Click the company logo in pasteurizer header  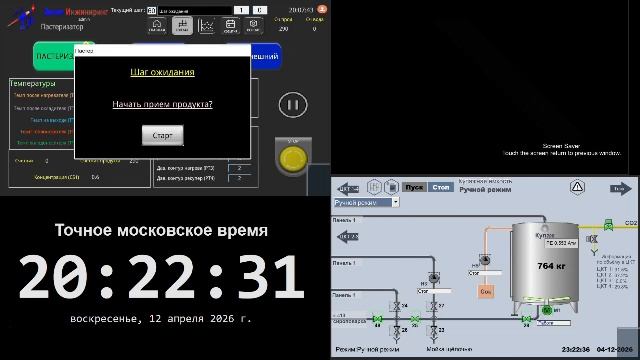click(x=22, y=16)
